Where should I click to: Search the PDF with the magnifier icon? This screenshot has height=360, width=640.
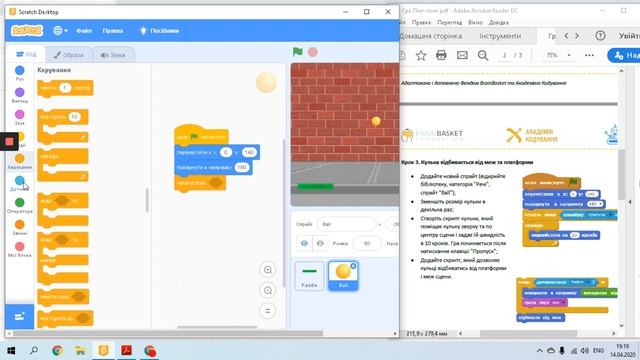(483, 55)
